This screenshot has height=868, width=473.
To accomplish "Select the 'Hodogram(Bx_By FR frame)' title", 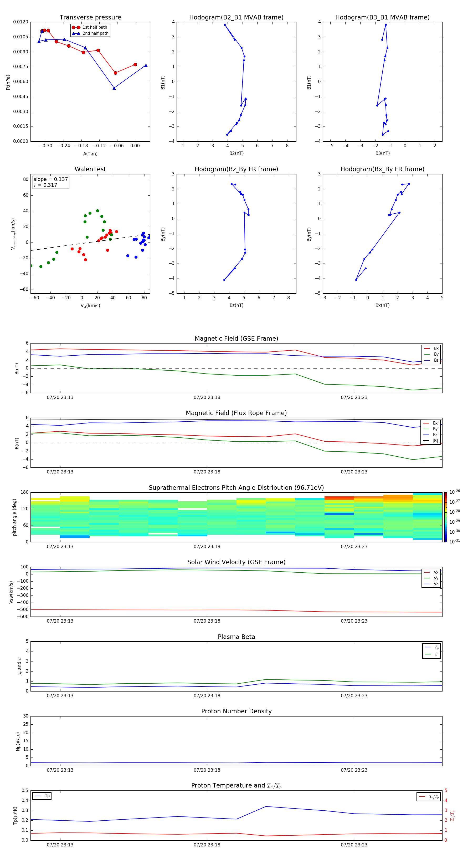I will [x=382, y=169].
